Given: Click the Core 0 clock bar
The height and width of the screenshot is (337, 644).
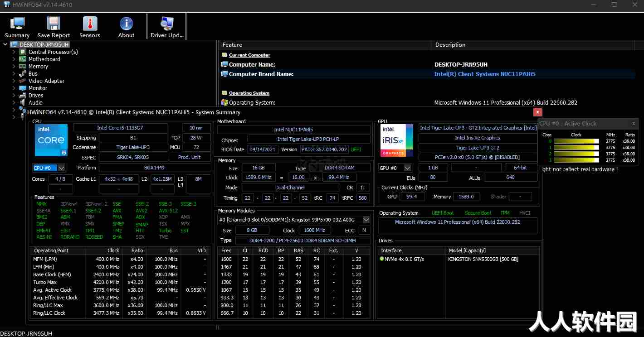Looking at the screenshot, I should click(576, 141).
